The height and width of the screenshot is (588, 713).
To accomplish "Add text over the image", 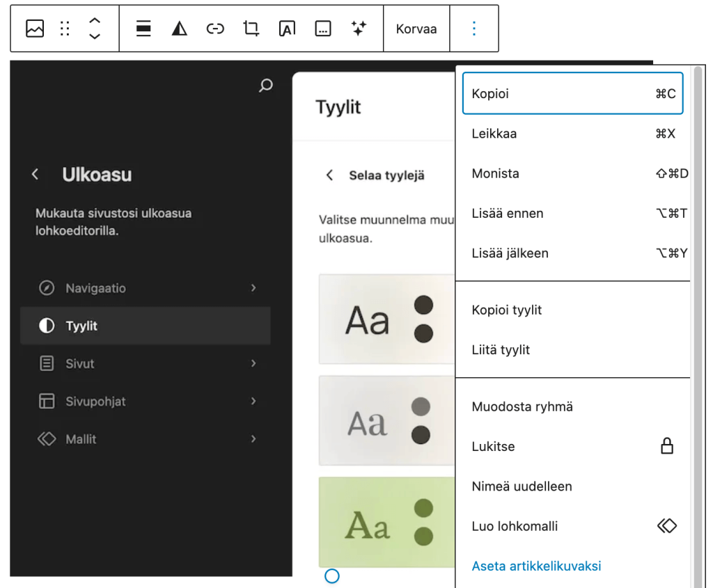I will point(287,29).
